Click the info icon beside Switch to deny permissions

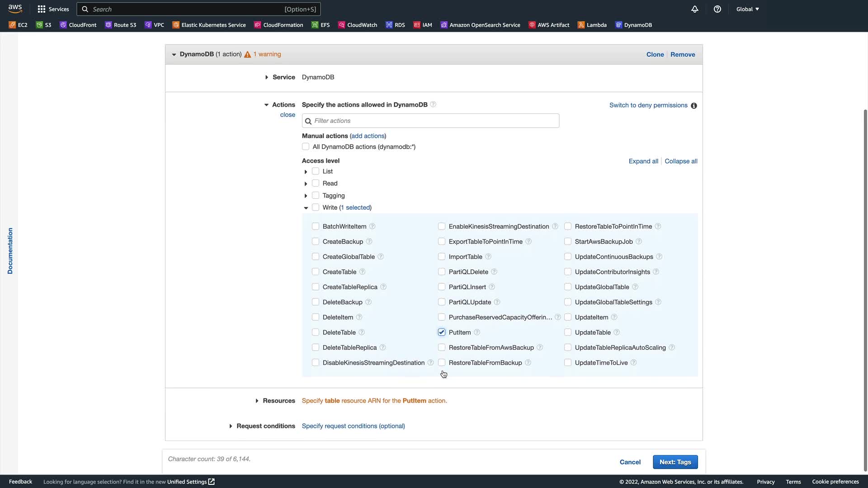(x=694, y=106)
